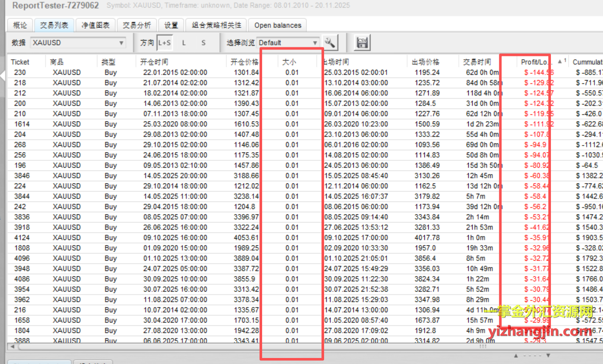Open the 净值图表 tab
Image resolution: width=603 pixels, height=364 pixels.
[96, 25]
